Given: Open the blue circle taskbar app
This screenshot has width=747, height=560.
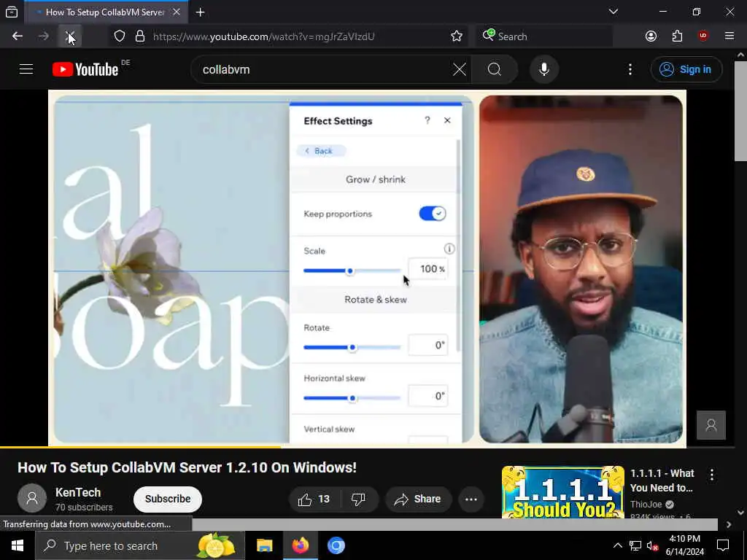Looking at the screenshot, I should coord(336,545).
